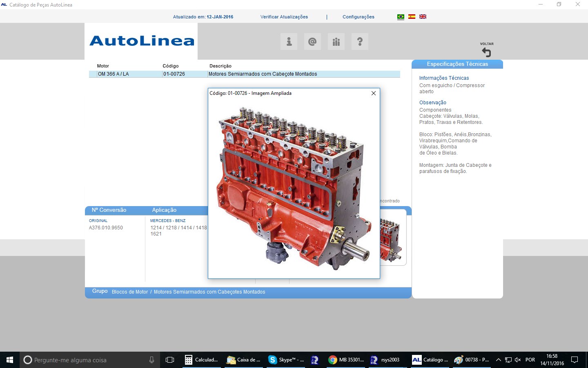Close the Imagem Ampliada popup
The image size is (588, 368).
tap(373, 93)
